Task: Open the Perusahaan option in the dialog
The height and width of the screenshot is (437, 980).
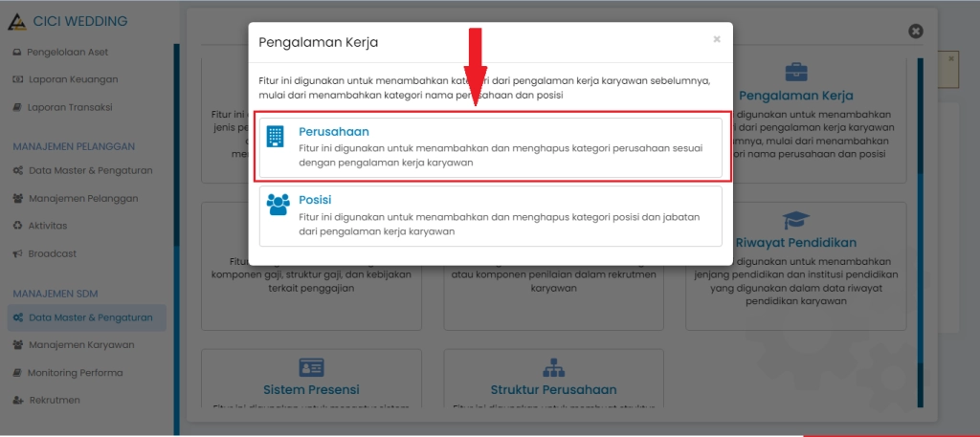Action: tap(491, 147)
